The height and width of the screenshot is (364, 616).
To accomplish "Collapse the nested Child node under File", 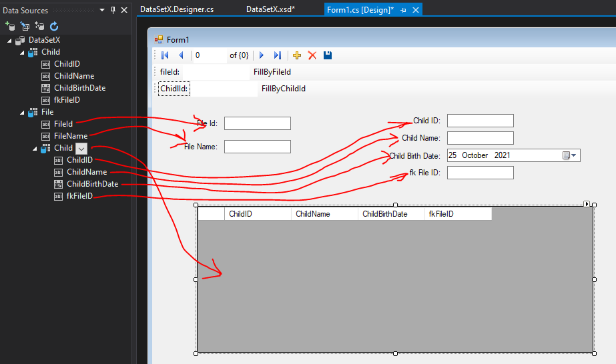I will (x=35, y=149).
